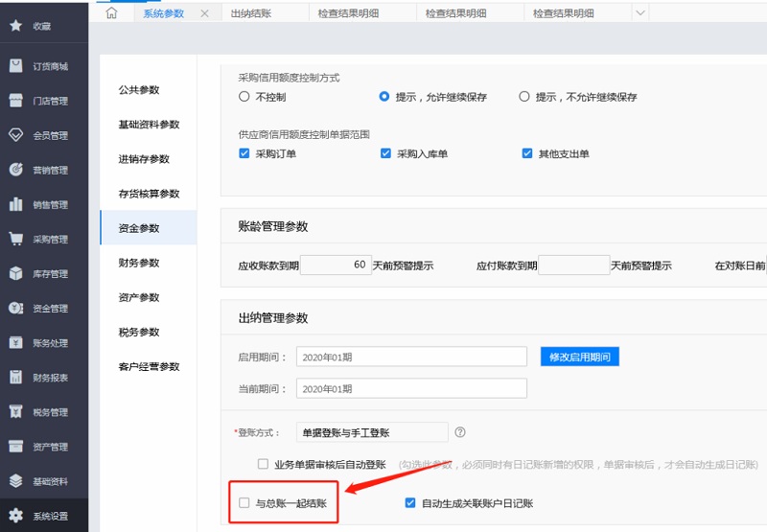Click the 资金管理 coin icon
767x532 pixels.
tap(15, 308)
